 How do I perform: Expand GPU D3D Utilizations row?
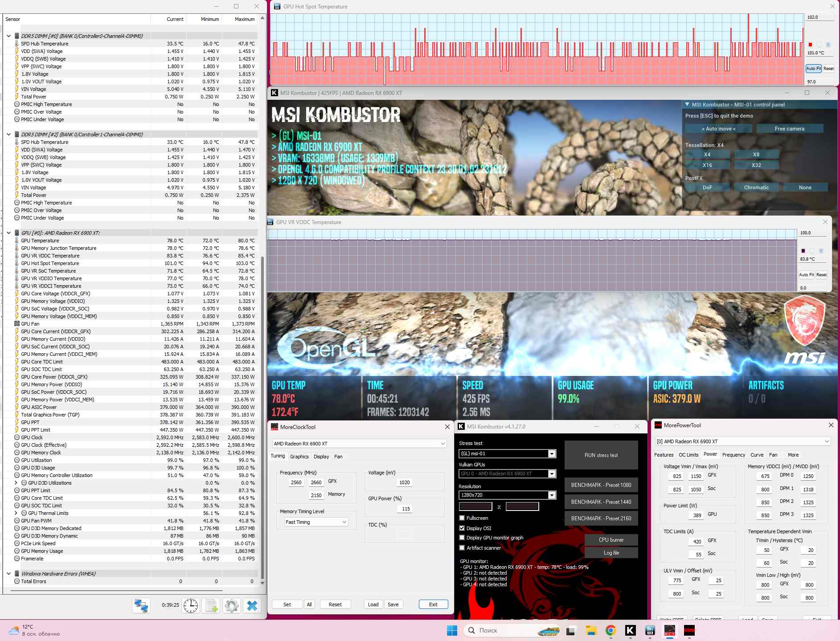tap(16, 483)
